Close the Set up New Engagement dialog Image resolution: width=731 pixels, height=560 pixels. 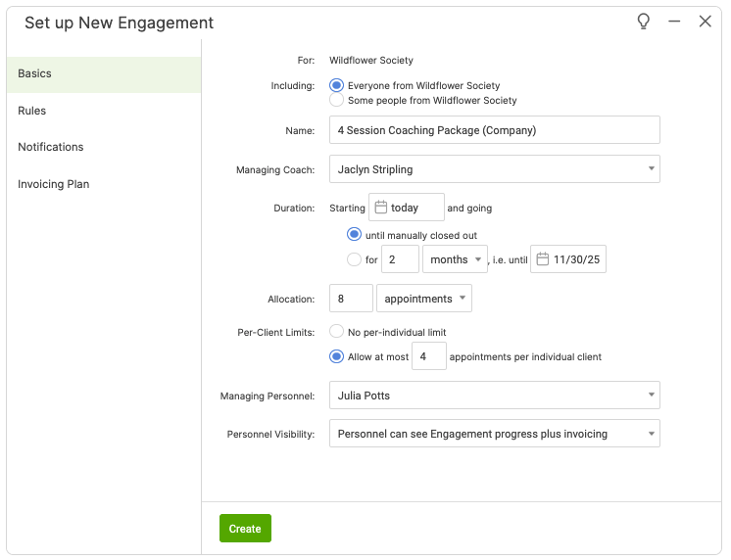click(x=705, y=22)
